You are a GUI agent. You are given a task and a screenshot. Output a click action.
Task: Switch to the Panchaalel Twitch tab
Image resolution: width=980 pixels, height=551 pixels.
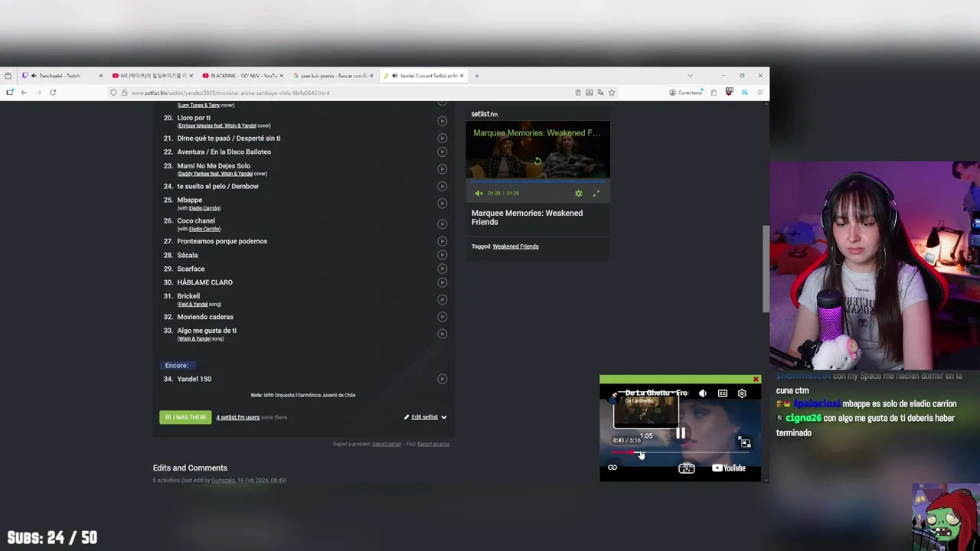point(63,76)
